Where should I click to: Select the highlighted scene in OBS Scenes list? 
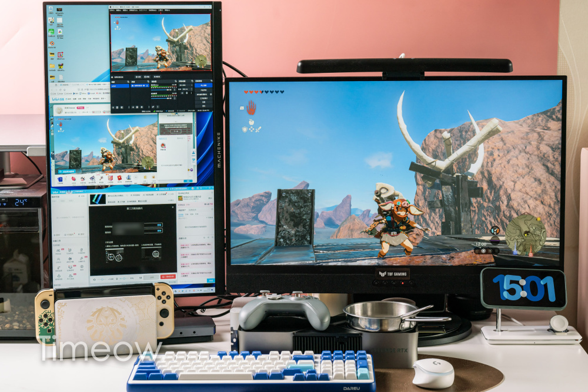(x=120, y=86)
